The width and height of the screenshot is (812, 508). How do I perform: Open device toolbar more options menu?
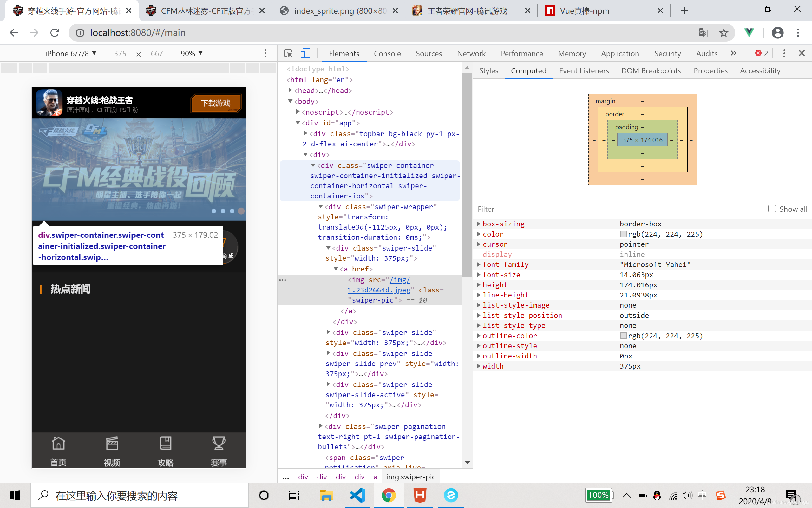(265, 53)
